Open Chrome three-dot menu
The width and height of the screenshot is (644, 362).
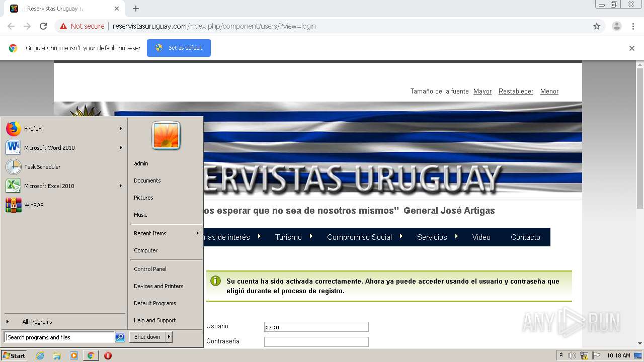[633, 26]
